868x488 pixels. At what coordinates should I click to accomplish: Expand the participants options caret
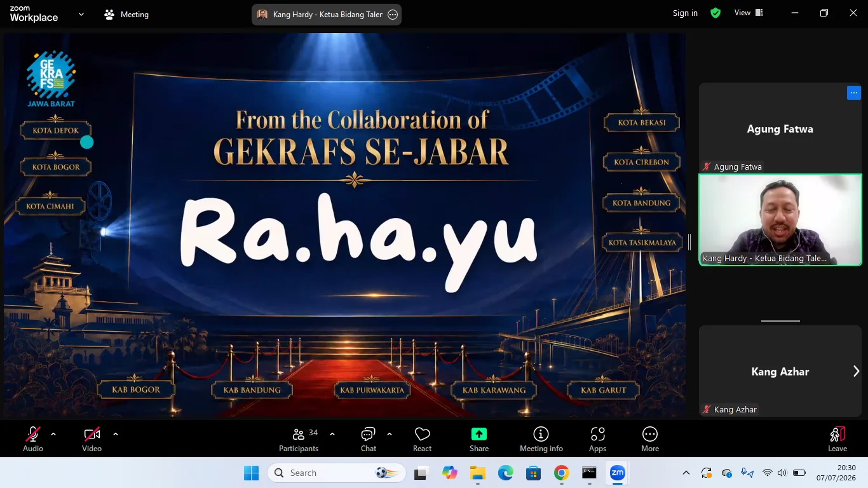(x=332, y=435)
